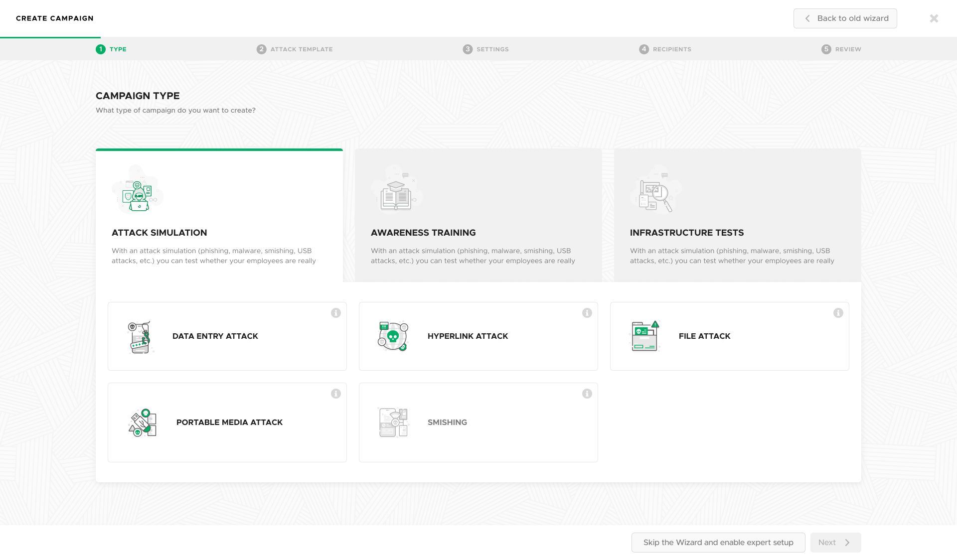Click 'What type of campaign' subtitle text

click(175, 110)
